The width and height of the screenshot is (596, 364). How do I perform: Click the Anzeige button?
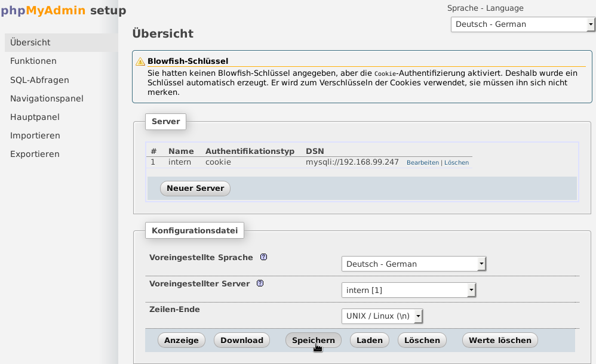[182, 340]
